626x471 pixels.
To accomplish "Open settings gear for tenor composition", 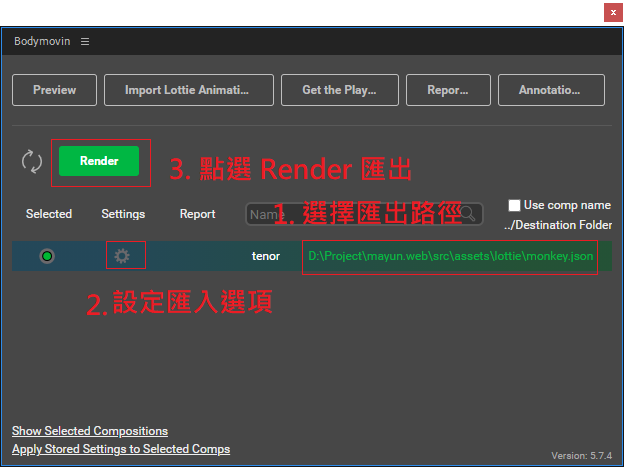I will point(122,256).
